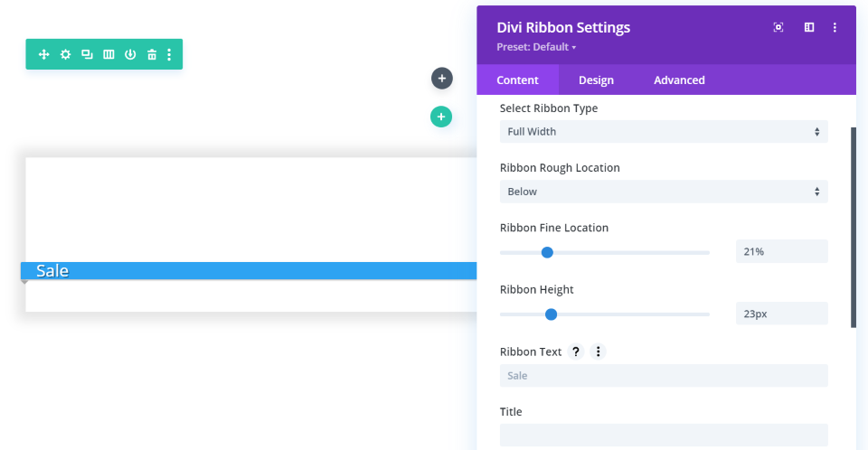Click the Ribbon Fine Location slider handle
This screenshot has height=450, width=868.
[x=547, y=252]
